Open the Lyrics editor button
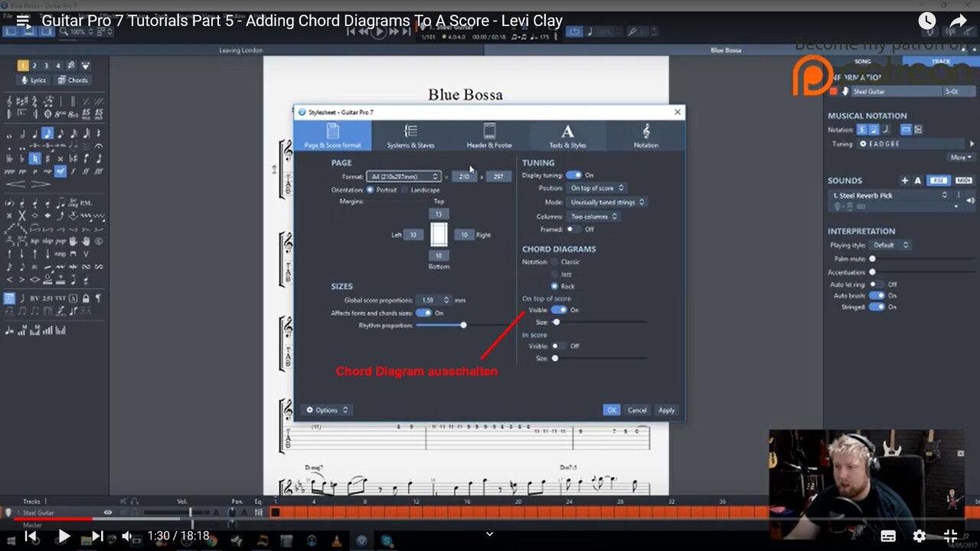This screenshot has height=551, width=980. pyautogui.click(x=34, y=80)
